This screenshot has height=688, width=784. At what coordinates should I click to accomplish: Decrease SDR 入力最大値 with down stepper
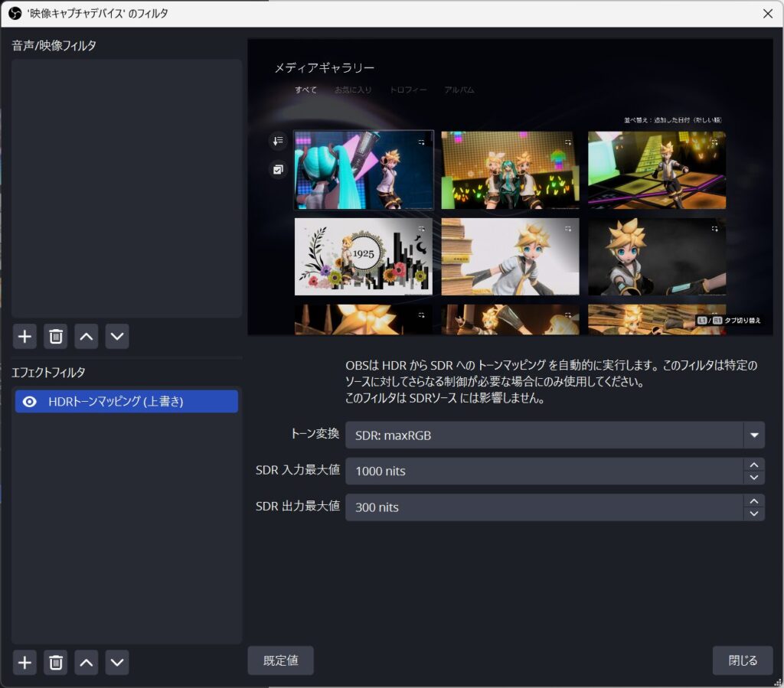click(x=754, y=478)
